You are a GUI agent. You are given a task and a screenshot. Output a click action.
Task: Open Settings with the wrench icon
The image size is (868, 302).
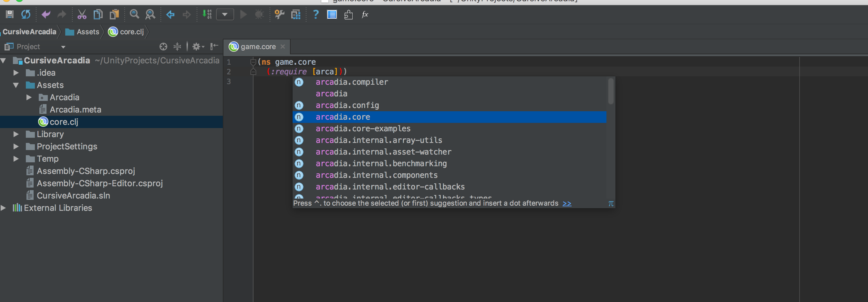pyautogui.click(x=279, y=15)
